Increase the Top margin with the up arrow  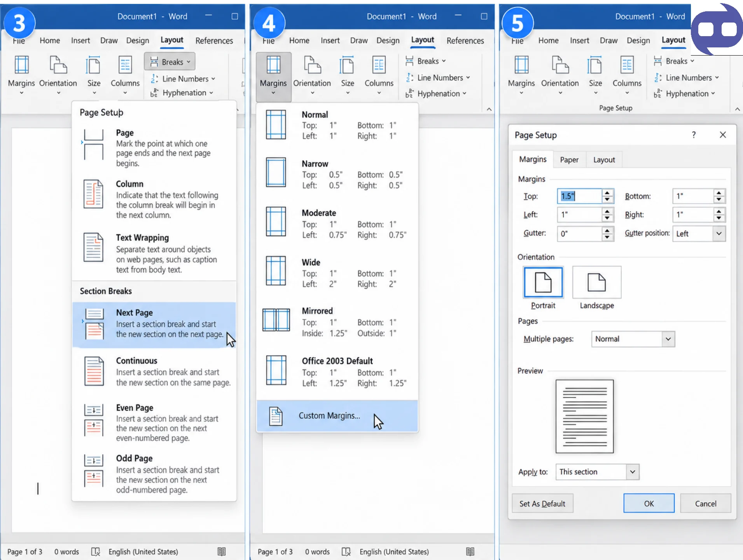(607, 192)
